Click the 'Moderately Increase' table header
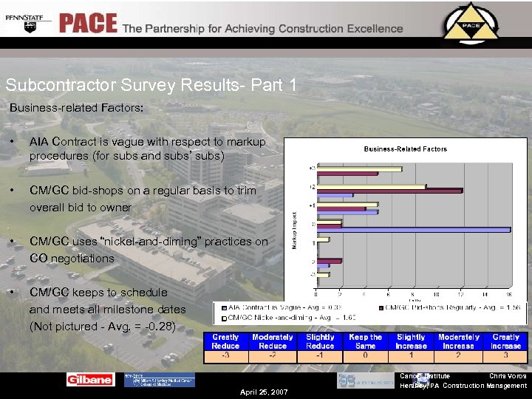The height and width of the screenshot is (399, 532). (x=458, y=341)
